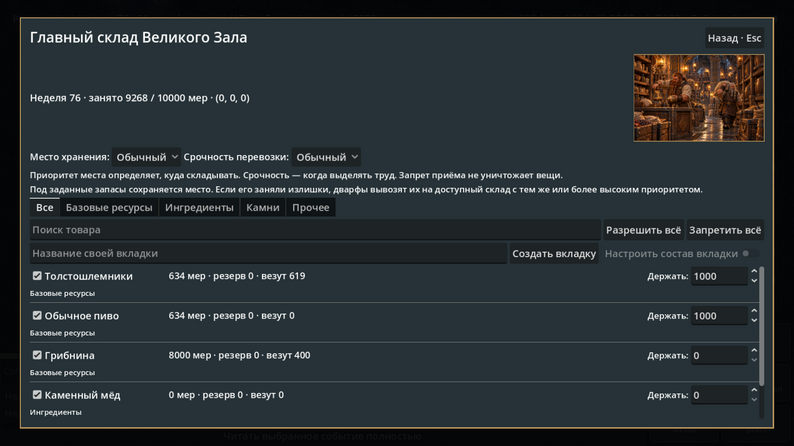This screenshot has width=794, height=446.
Task: Go to the Прочее tab
Action: 310,208
